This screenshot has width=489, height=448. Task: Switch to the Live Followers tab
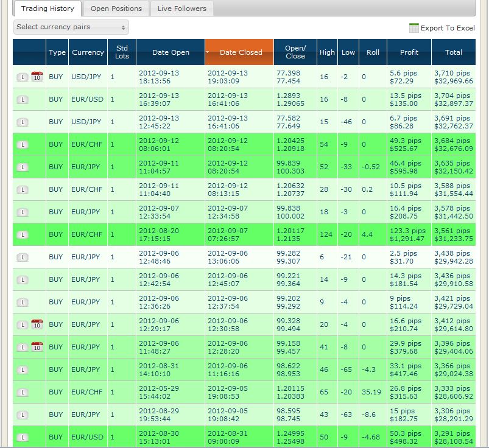click(x=182, y=9)
